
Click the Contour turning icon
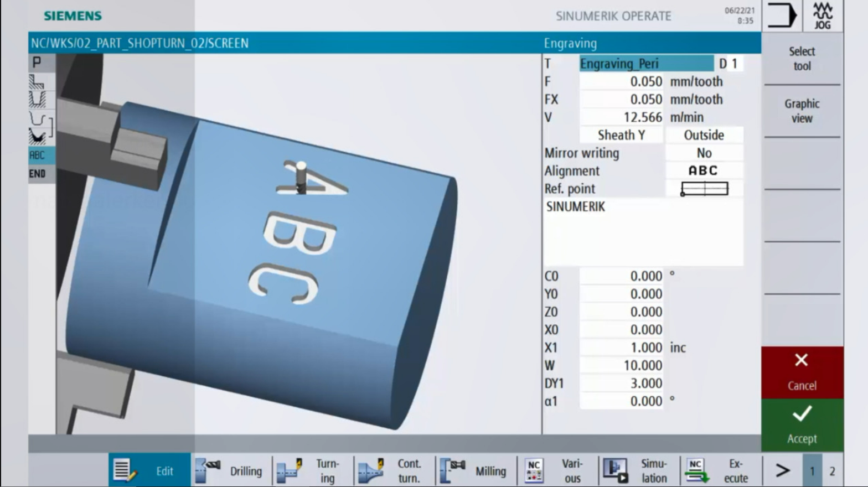tap(371, 470)
